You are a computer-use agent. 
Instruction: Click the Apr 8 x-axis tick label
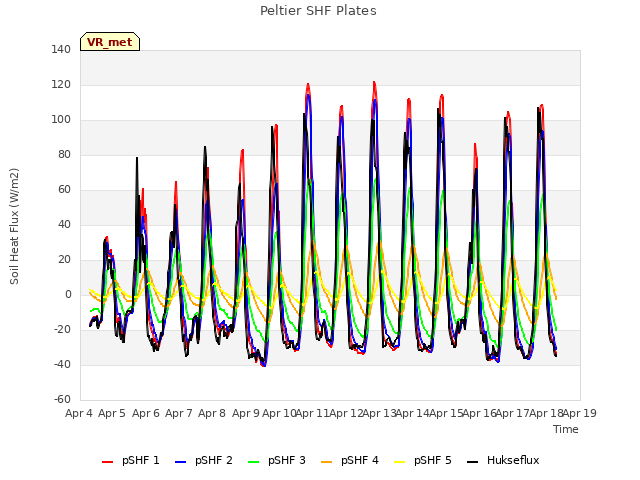pyautogui.click(x=212, y=413)
